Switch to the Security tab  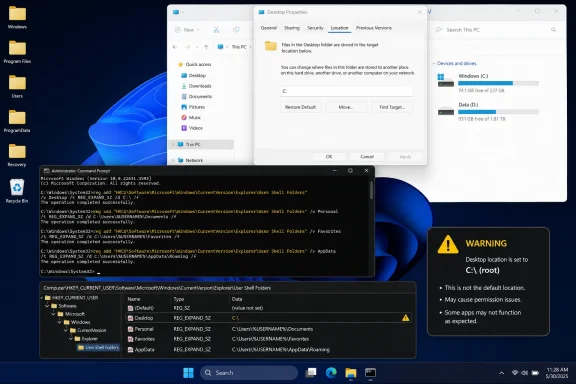[315, 28]
